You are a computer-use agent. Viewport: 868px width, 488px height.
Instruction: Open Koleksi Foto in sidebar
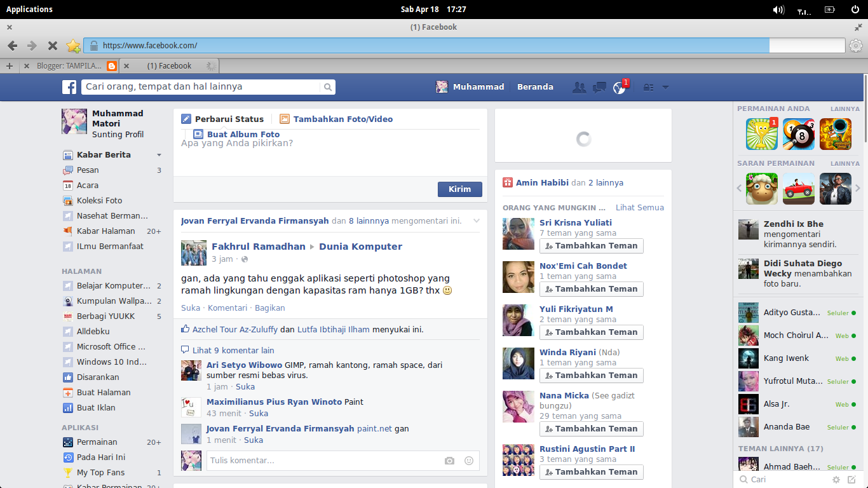[99, 200]
